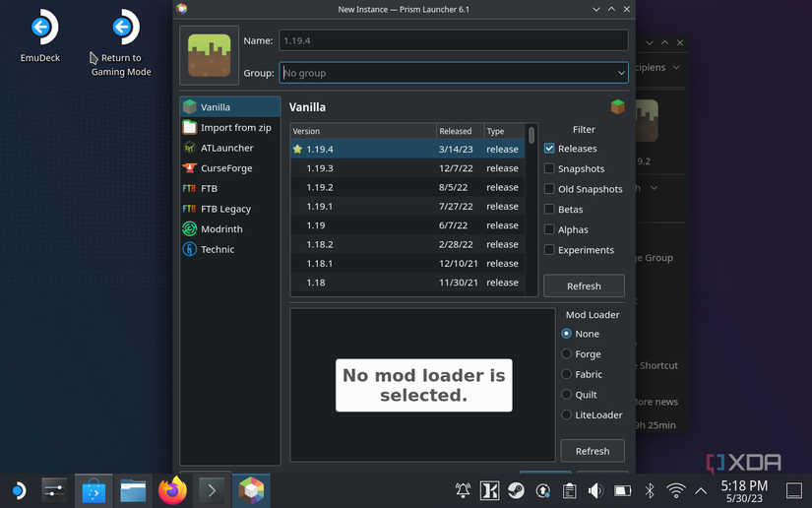Open clipboard tray icon
812x508 pixels.
(x=569, y=490)
